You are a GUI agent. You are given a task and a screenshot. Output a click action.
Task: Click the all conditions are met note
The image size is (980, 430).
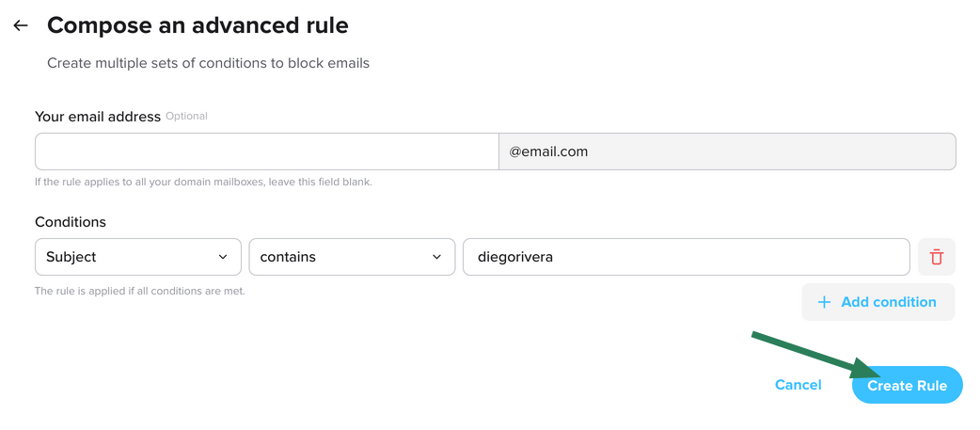point(140,292)
